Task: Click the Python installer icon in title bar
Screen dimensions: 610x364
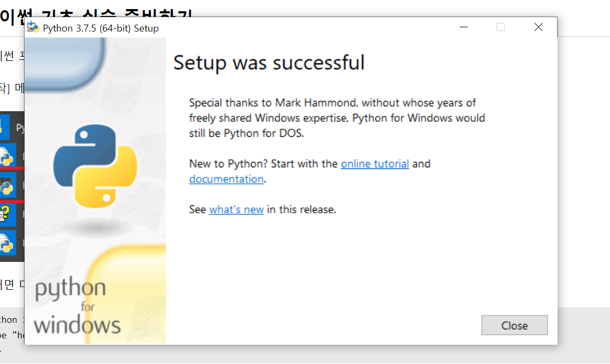Action: tap(33, 28)
